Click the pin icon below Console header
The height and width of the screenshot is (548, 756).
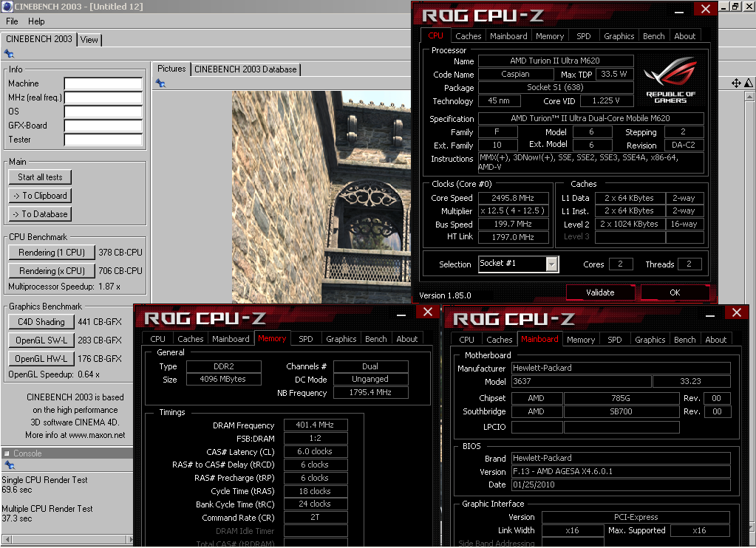tap(9, 465)
